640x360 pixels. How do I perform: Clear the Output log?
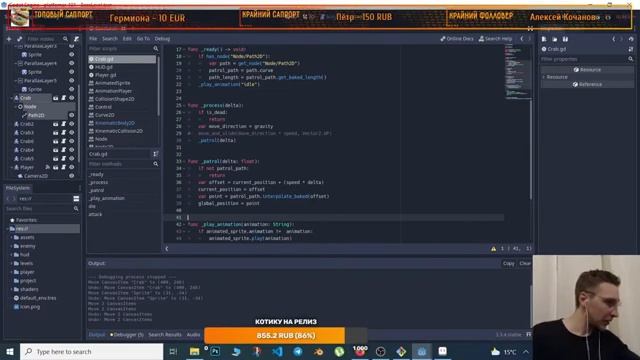tap(525, 263)
